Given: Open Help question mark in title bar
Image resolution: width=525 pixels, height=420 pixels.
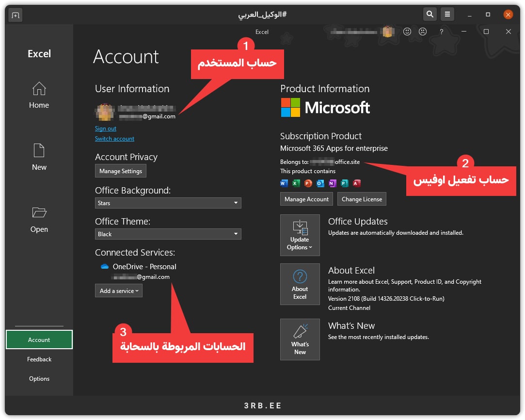Looking at the screenshot, I should 441,32.
